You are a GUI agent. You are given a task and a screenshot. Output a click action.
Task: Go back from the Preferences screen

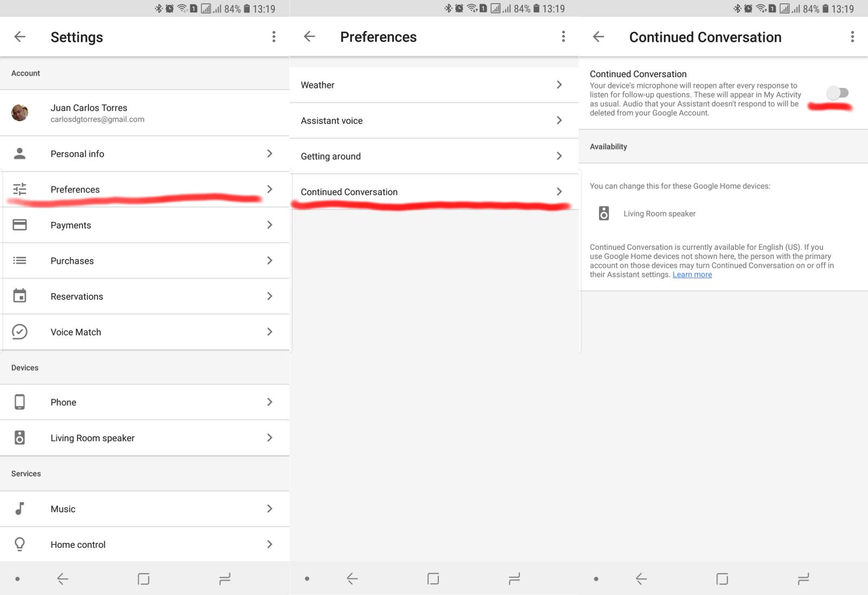click(309, 37)
